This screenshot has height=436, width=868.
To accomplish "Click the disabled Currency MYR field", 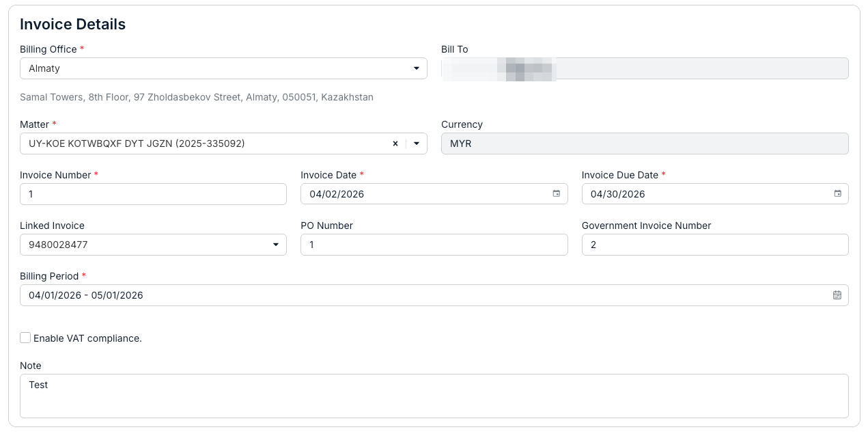I will pyautogui.click(x=645, y=144).
